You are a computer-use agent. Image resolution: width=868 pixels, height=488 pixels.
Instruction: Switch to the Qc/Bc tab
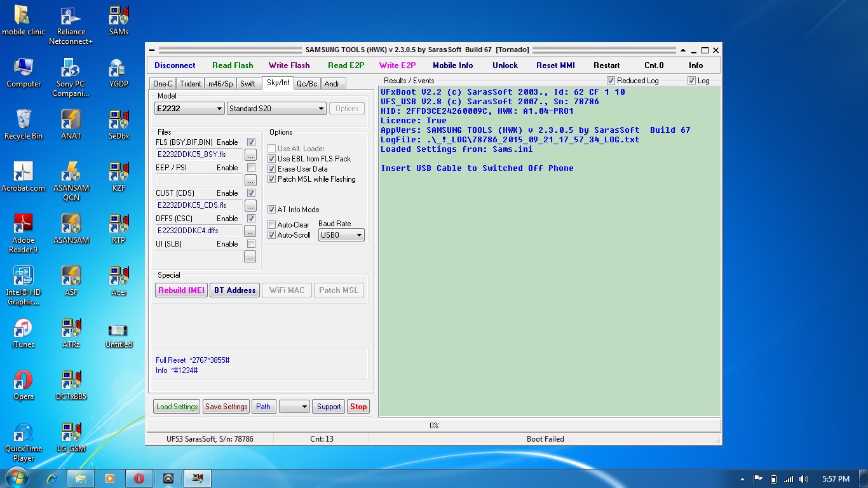coord(307,84)
